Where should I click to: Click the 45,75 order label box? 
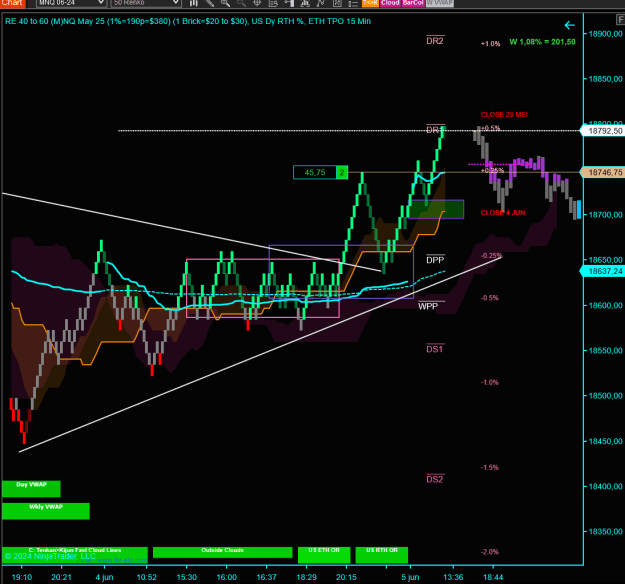[x=315, y=173]
